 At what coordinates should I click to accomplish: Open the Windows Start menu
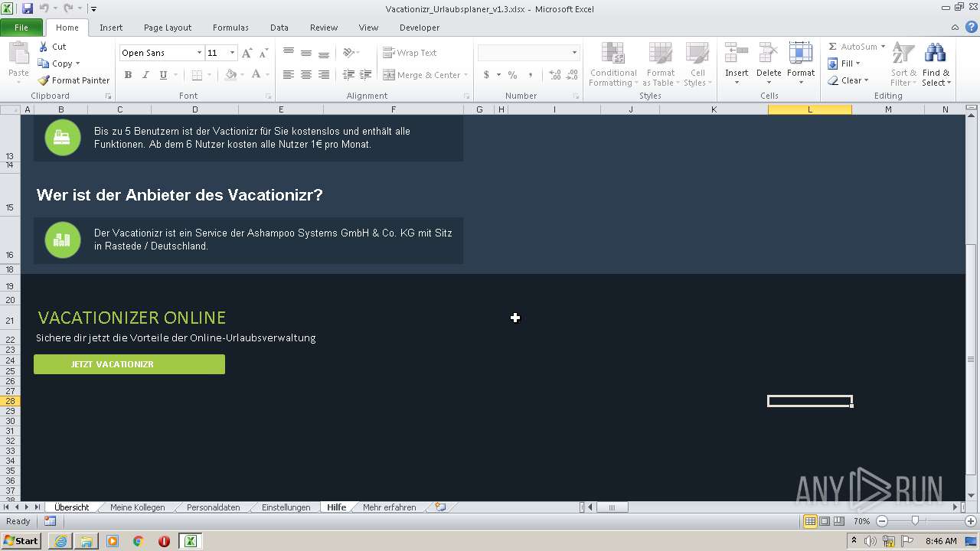21,541
